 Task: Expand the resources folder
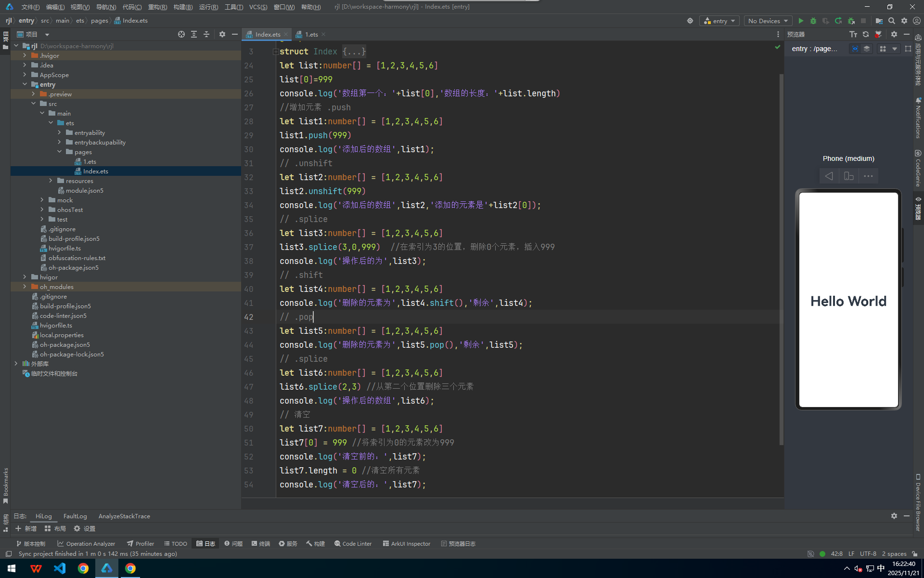click(51, 181)
